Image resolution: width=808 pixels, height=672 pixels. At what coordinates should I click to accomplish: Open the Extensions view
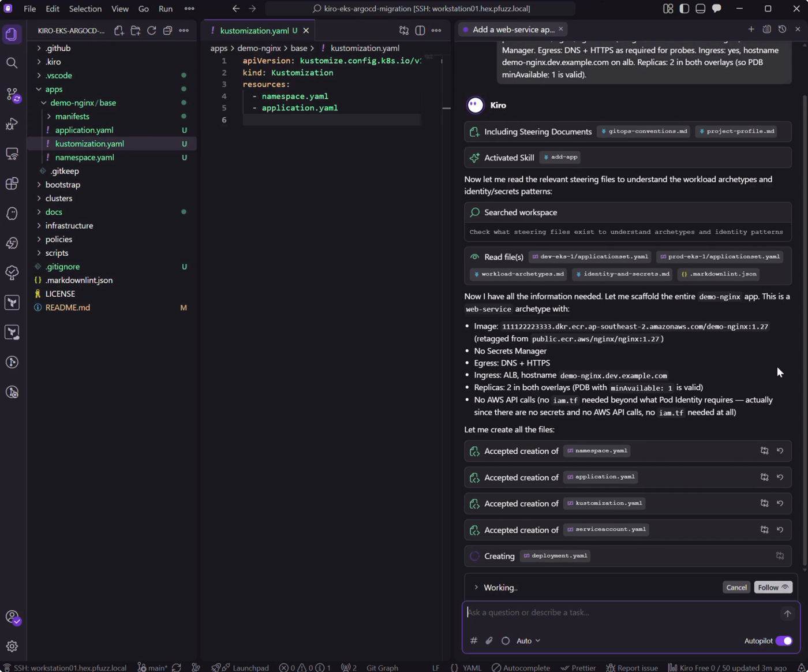tap(12, 184)
